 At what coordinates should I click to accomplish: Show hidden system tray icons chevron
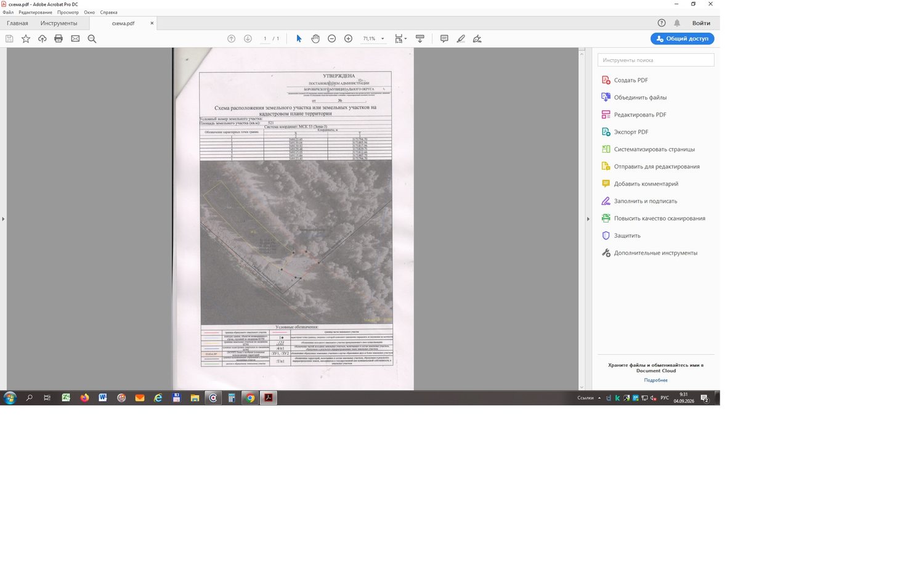(x=599, y=398)
